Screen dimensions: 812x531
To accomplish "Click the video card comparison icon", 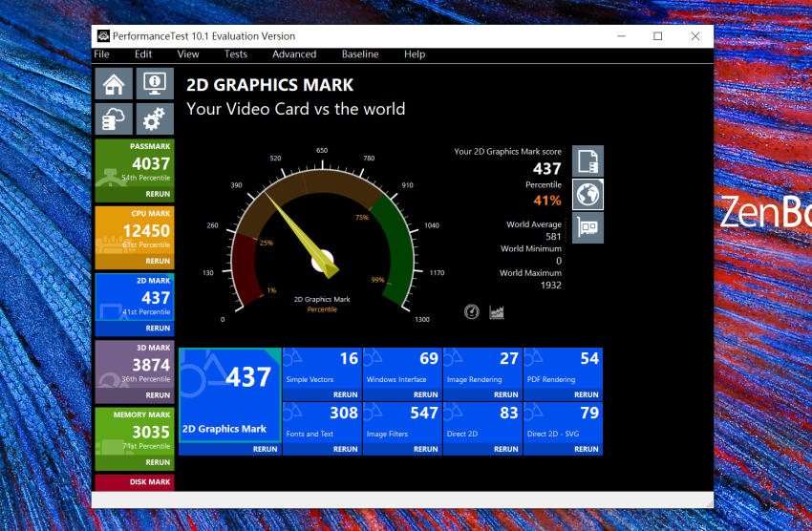I will click(x=588, y=227).
